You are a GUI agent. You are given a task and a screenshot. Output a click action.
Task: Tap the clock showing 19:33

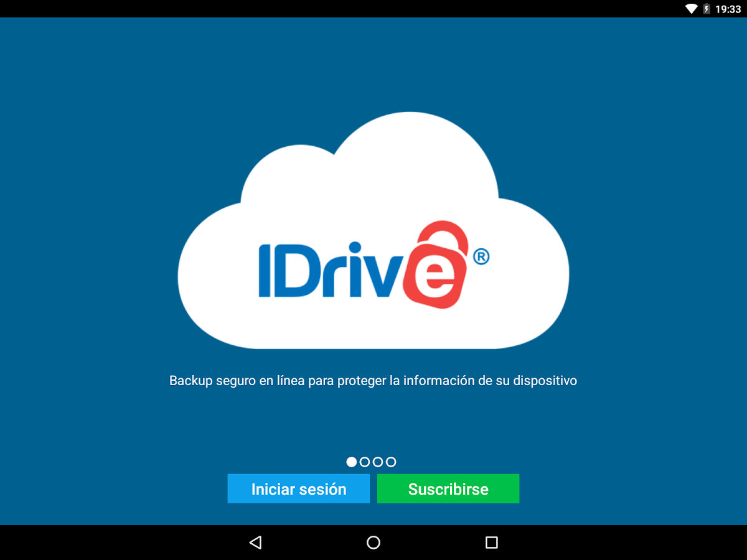point(730,9)
